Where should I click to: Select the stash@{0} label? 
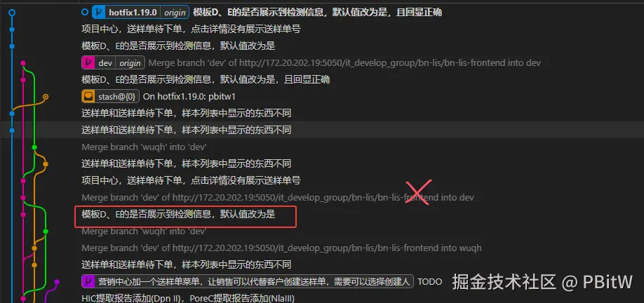tap(117, 97)
